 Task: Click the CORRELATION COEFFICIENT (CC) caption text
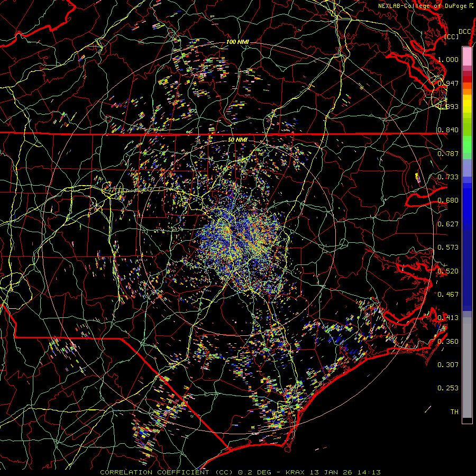(x=167, y=472)
